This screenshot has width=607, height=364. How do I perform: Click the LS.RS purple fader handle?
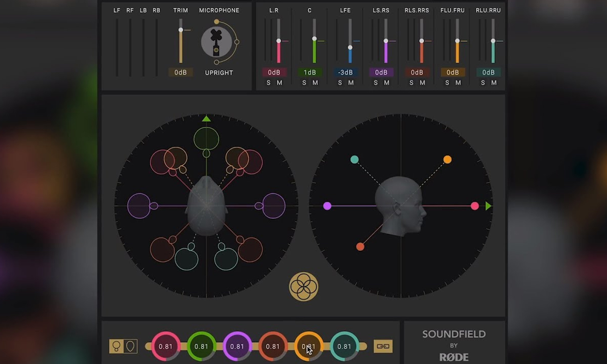click(x=386, y=41)
